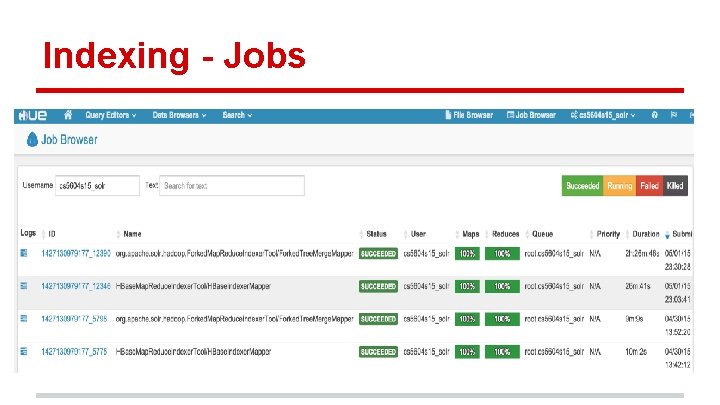This screenshot has width=720, height=405.
Task: Sort jobs by Priority column
Action: pyautogui.click(x=608, y=234)
